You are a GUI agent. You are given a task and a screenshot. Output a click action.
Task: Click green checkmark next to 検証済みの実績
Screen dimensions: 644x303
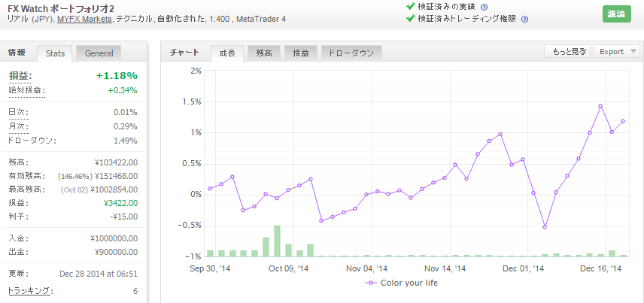tap(409, 6)
